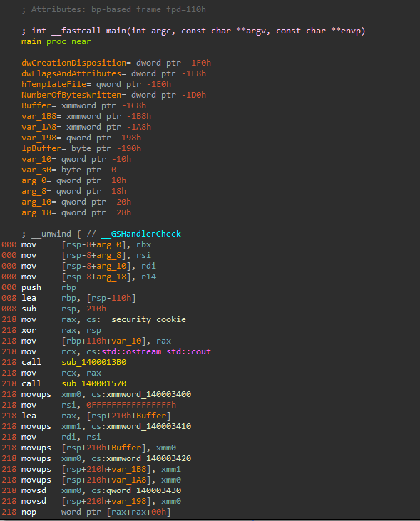Click xmmword_140003400 data reference
The width and height of the screenshot is (420, 521).
[x=148, y=394]
